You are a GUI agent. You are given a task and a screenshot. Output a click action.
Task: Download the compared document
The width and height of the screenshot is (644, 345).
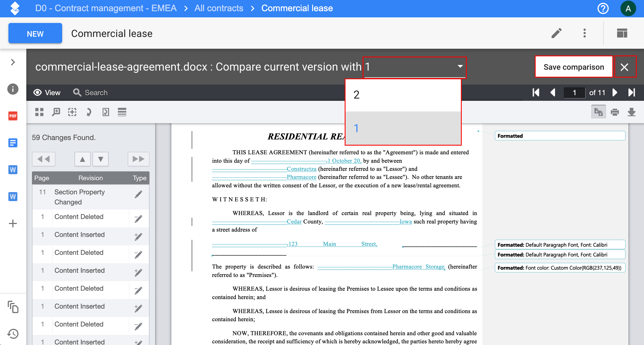[632, 112]
